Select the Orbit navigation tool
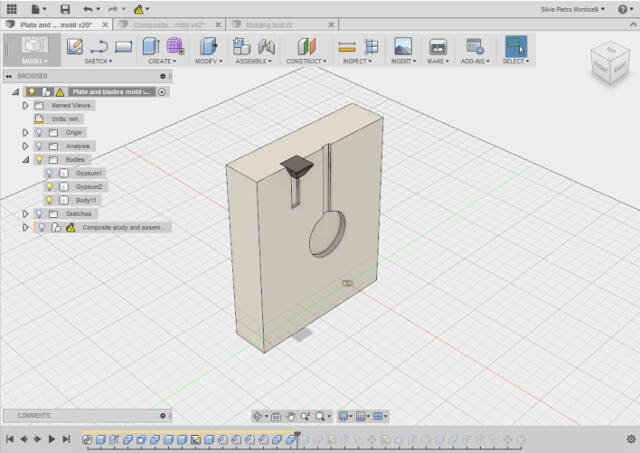The image size is (640, 453). pos(258,416)
